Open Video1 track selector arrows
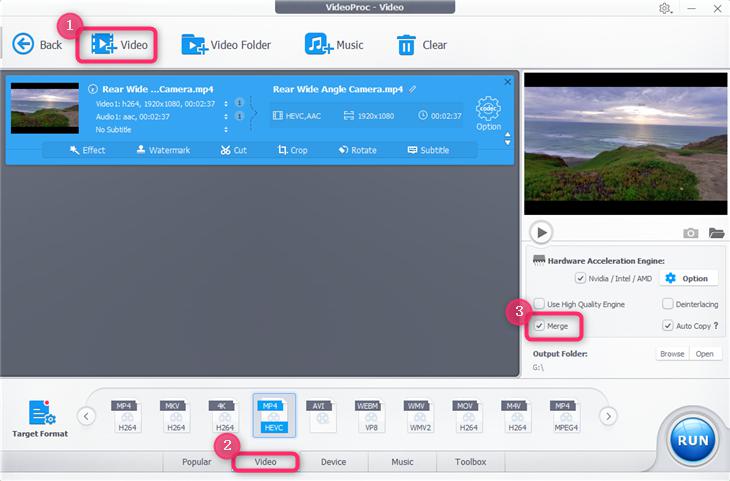 (226, 103)
